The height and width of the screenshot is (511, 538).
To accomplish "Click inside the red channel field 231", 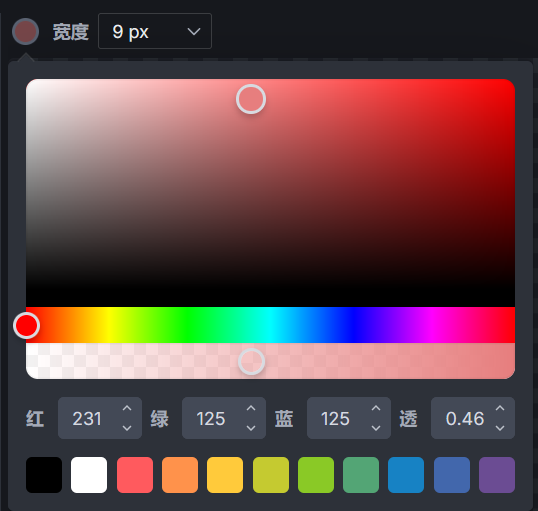I will click(100, 418).
